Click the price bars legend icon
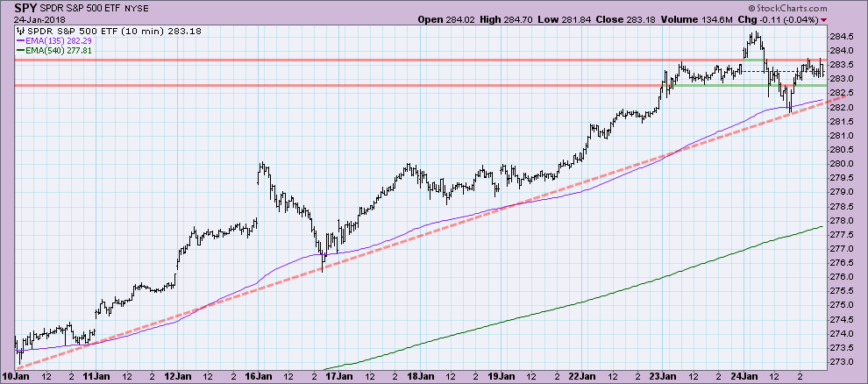 [21, 30]
